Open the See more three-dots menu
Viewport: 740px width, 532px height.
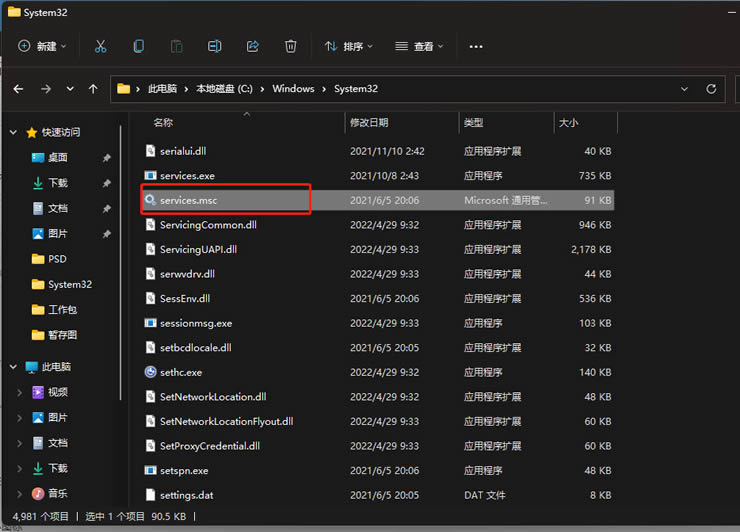click(x=476, y=46)
